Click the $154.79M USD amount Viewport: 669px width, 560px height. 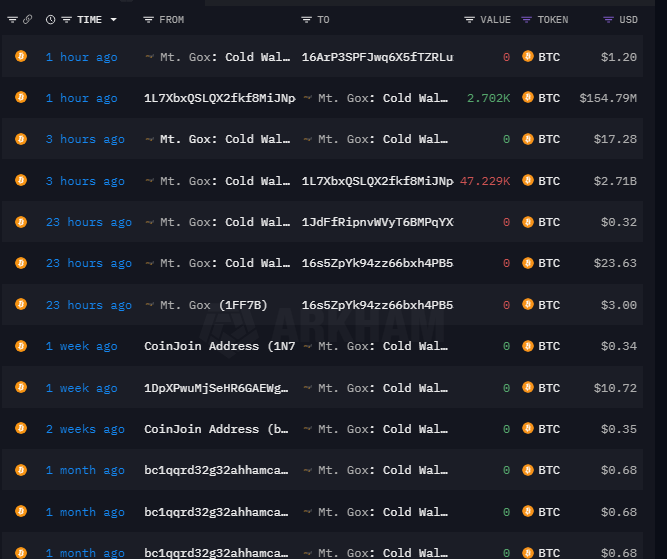[608, 98]
